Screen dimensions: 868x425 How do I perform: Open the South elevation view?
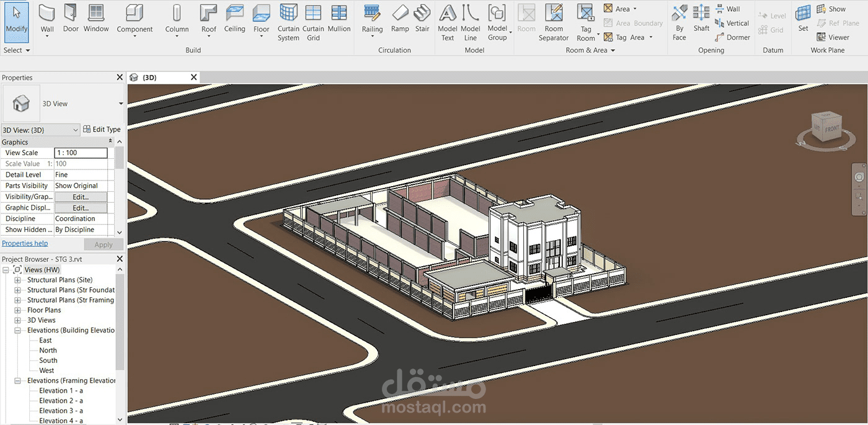tap(48, 360)
